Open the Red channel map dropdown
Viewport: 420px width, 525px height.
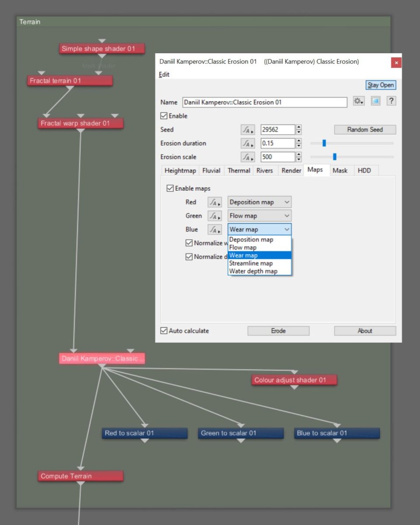tap(259, 202)
